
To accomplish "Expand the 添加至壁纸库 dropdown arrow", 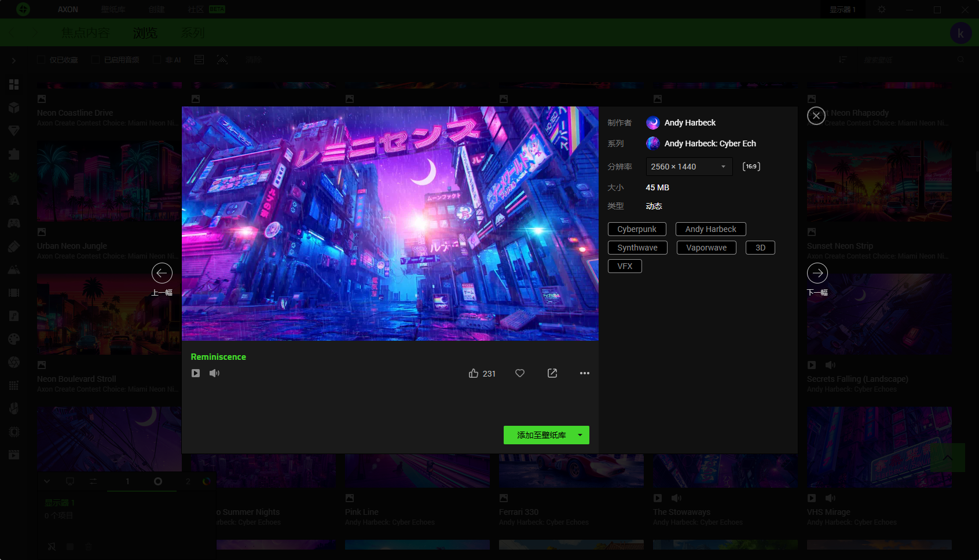I will [x=580, y=435].
